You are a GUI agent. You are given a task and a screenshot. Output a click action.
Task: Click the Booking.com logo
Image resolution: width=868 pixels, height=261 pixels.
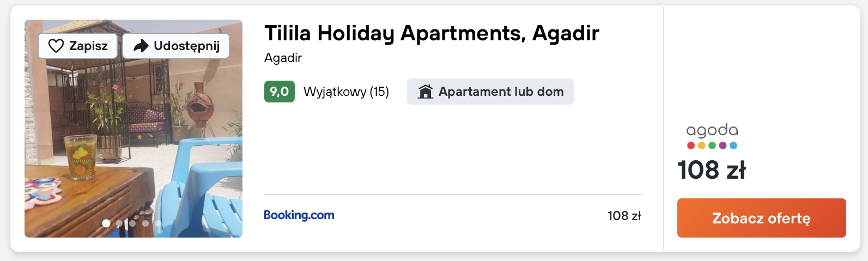(x=299, y=215)
